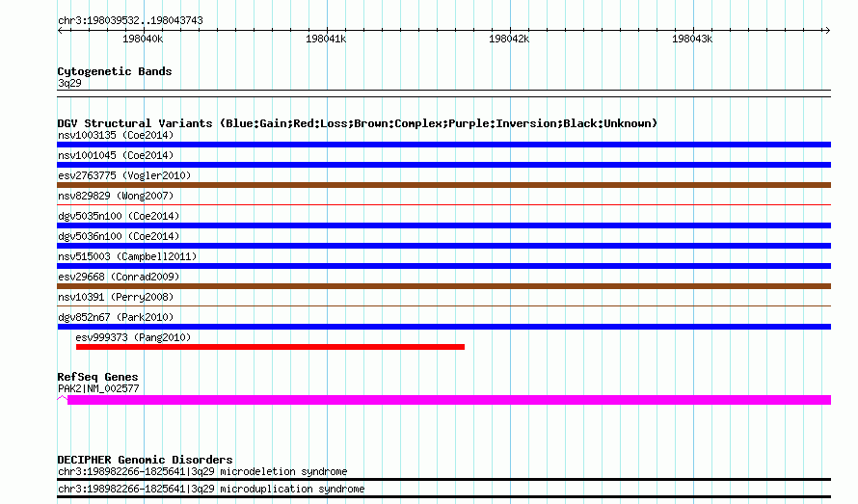Click the 198043k ruler tick label
Image resolution: width=858 pixels, height=504 pixels.
point(692,39)
